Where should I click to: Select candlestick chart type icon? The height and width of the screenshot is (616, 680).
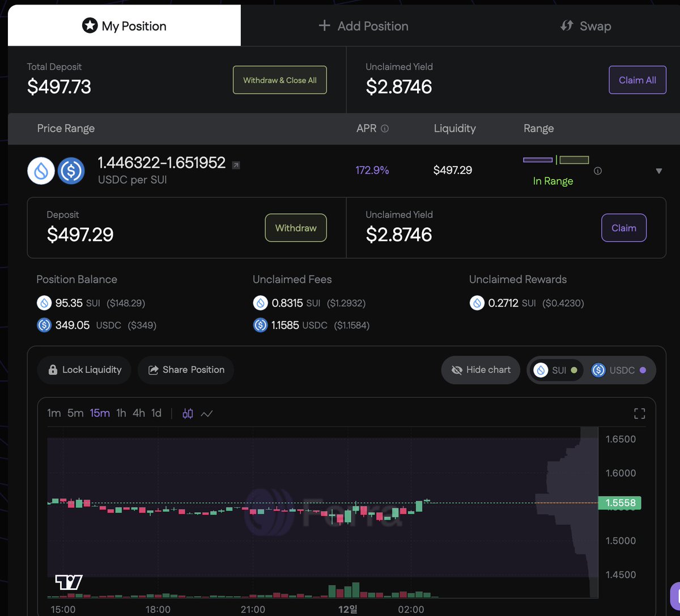[x=188, y=414]
